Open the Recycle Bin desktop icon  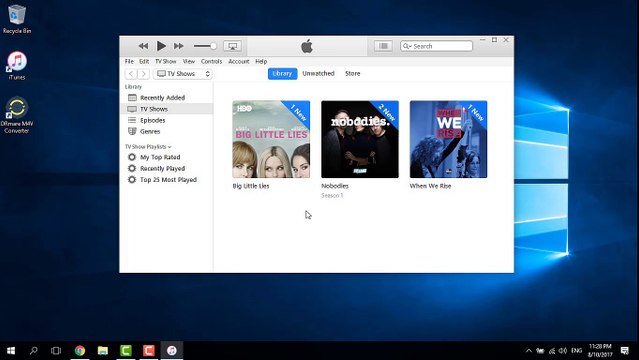17,19
